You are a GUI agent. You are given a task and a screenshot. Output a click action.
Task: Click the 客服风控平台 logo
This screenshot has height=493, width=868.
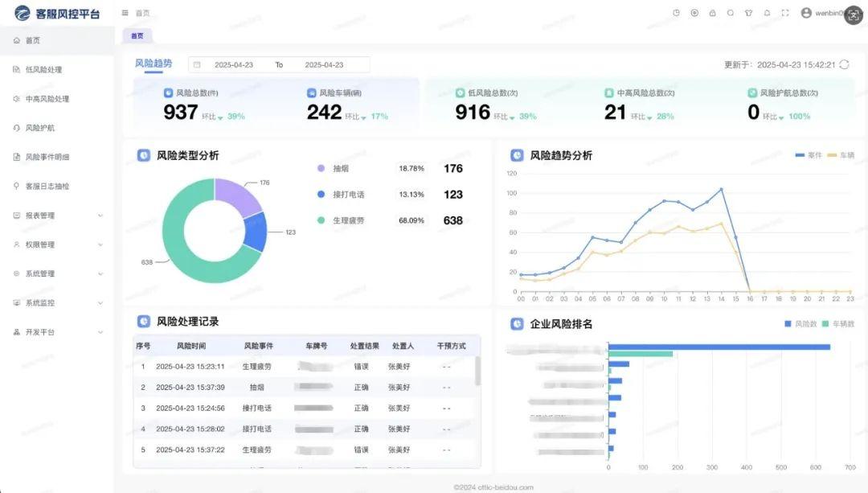57,14
